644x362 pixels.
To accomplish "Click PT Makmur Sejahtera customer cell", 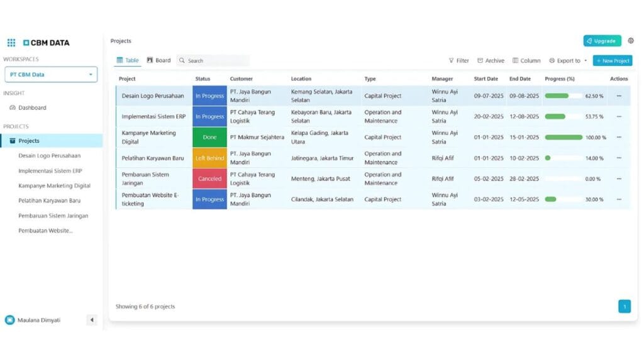I will 257,137.
